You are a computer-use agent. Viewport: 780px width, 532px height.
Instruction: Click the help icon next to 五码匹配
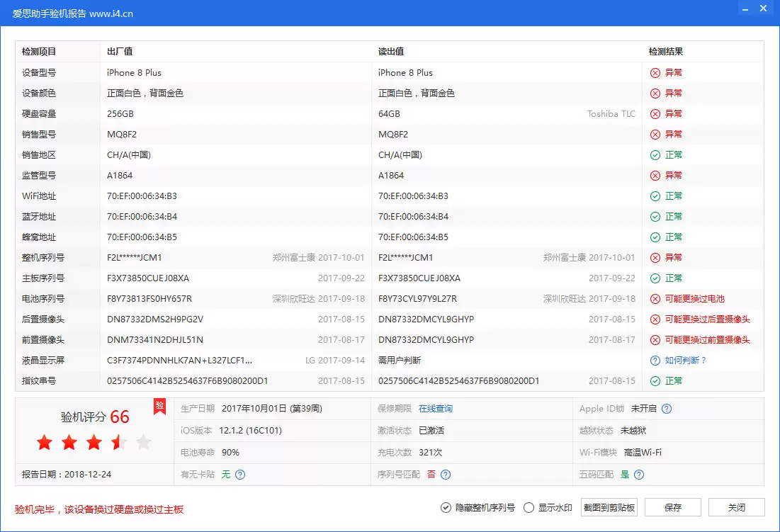[x=639, y=475]
